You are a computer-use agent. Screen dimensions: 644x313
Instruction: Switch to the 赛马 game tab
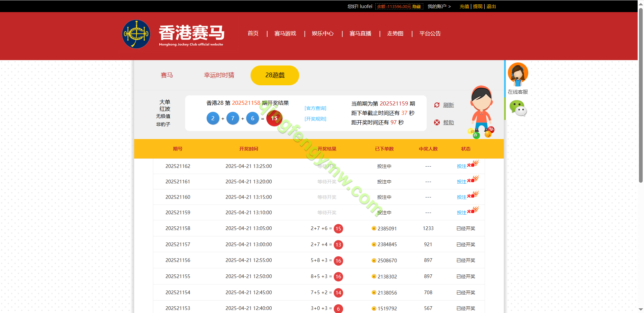167,75
